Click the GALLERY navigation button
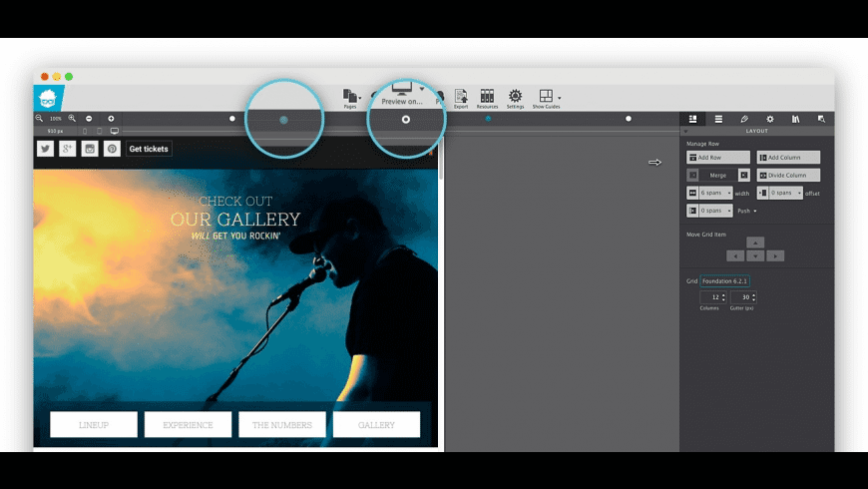The image size is (868, 489). coord(376,425)
